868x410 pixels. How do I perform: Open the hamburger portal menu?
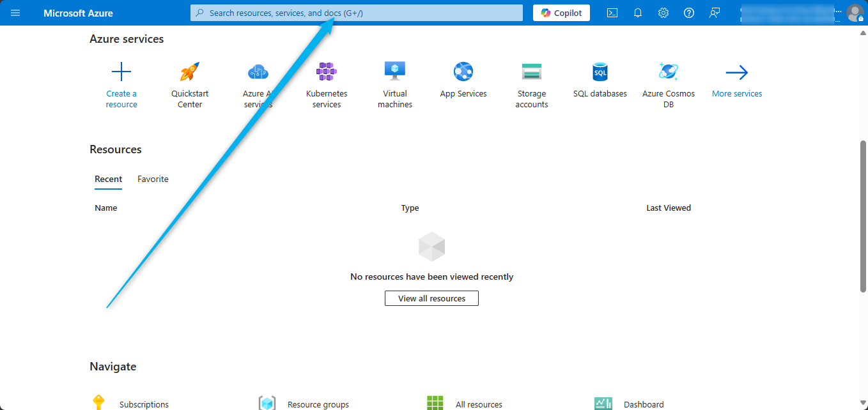pos(15,13)
